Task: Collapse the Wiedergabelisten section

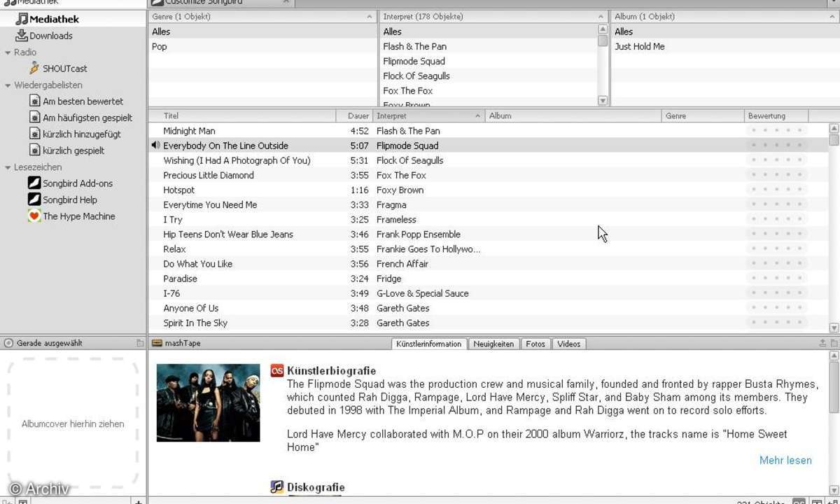Action: (x=8, y=85)
